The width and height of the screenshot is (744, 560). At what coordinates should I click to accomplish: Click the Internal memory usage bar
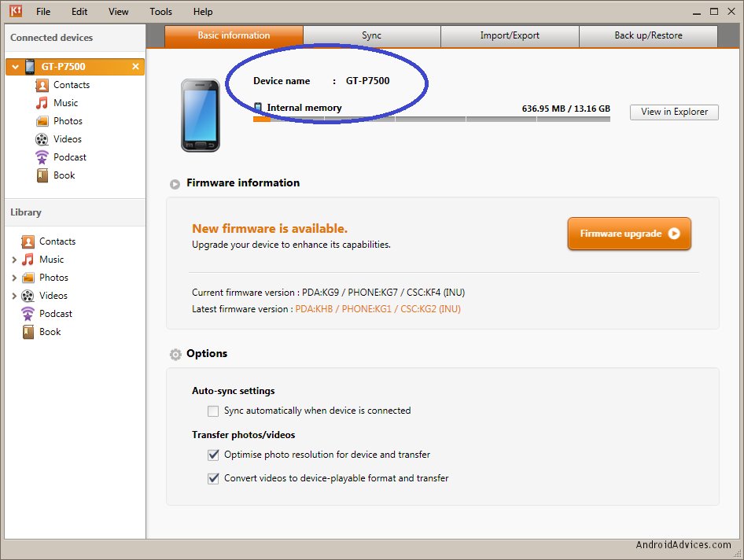(x=431, y=120)
